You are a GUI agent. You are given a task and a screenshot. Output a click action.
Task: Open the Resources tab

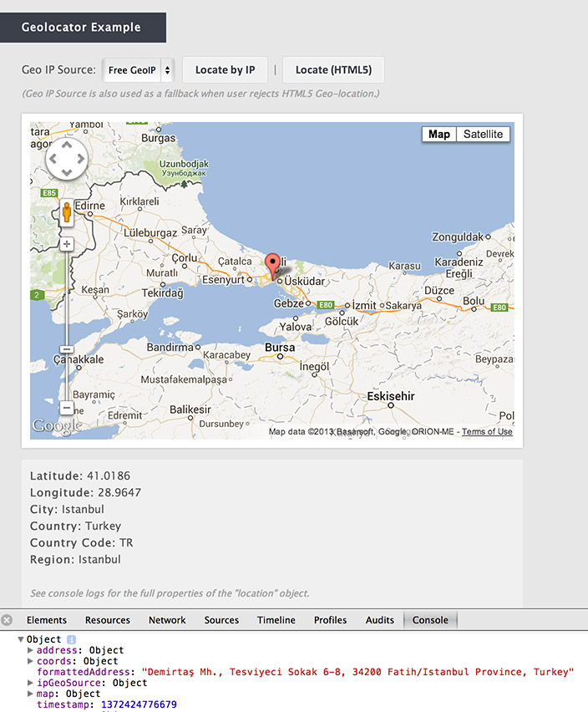(108, 620)
